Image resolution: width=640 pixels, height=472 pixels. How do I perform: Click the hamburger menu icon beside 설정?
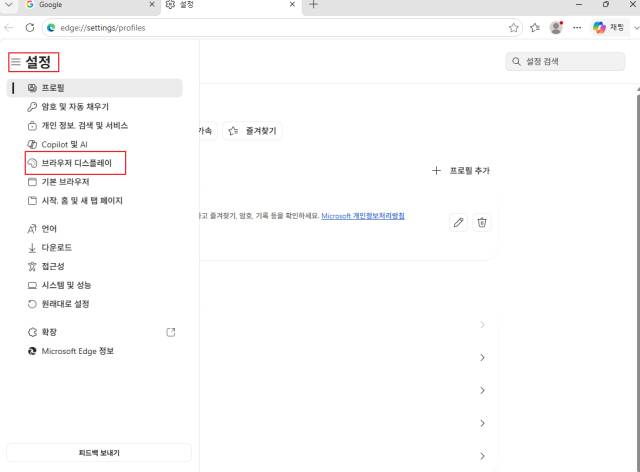16,62
